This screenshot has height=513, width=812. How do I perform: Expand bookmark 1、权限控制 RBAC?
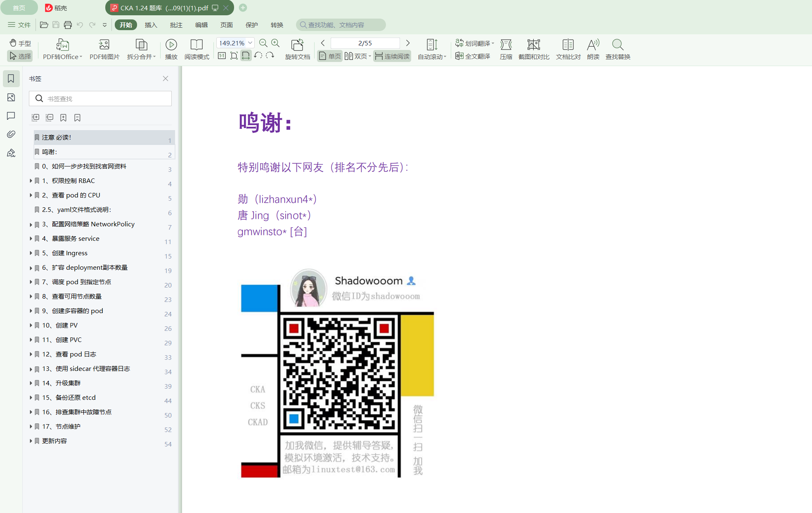click(31, 180)
